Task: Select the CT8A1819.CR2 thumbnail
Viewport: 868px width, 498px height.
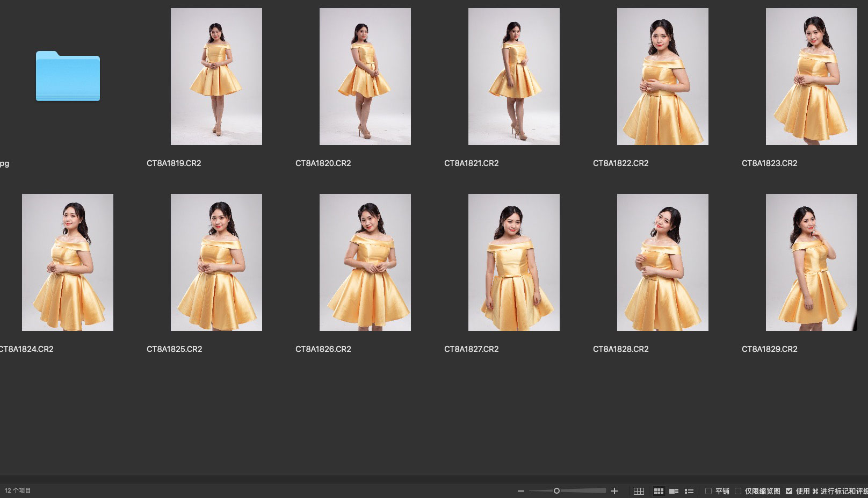Action: 216,76
